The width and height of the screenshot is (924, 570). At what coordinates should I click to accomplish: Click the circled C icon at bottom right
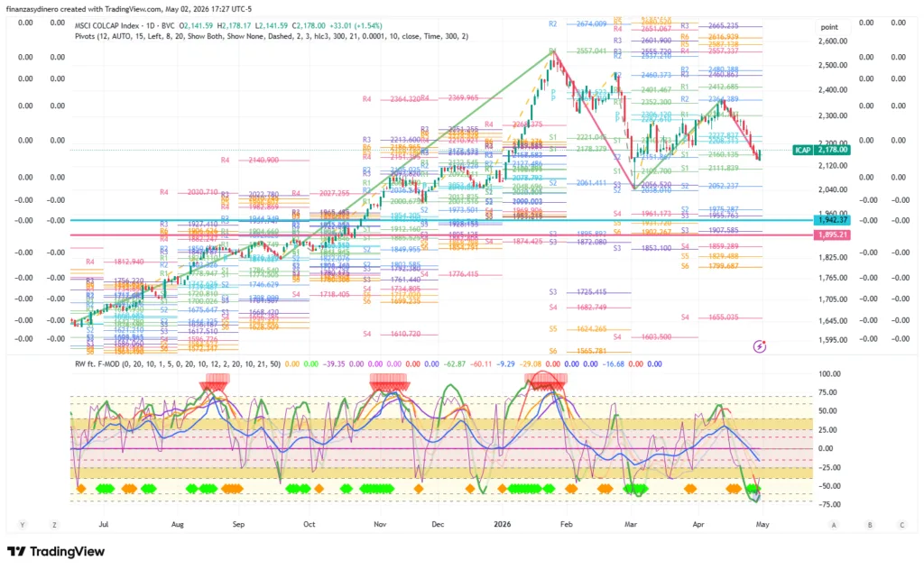(x=901, y=525)
